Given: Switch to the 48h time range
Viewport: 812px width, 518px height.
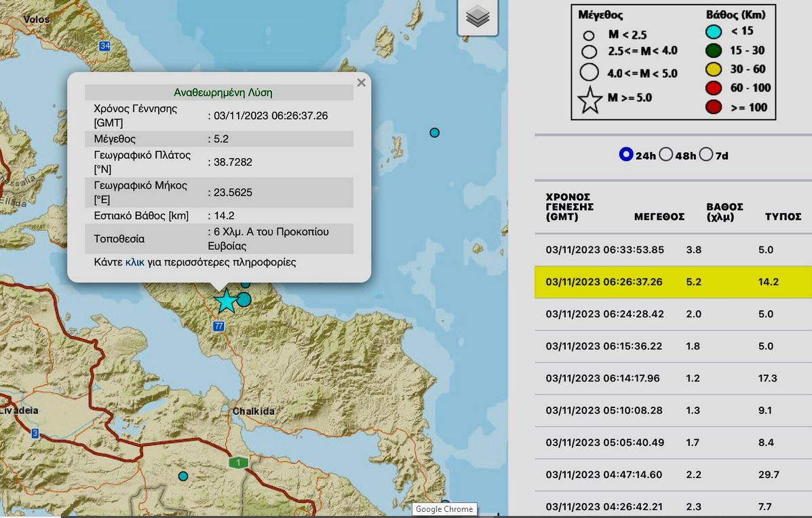Looking at the screenshot, I should tap(665, 155).
